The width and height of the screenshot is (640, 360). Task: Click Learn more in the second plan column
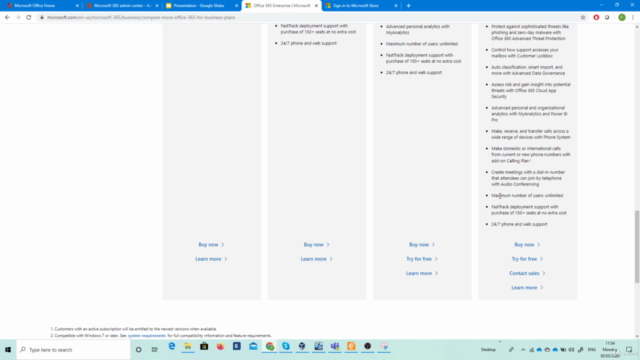[316, 259]
